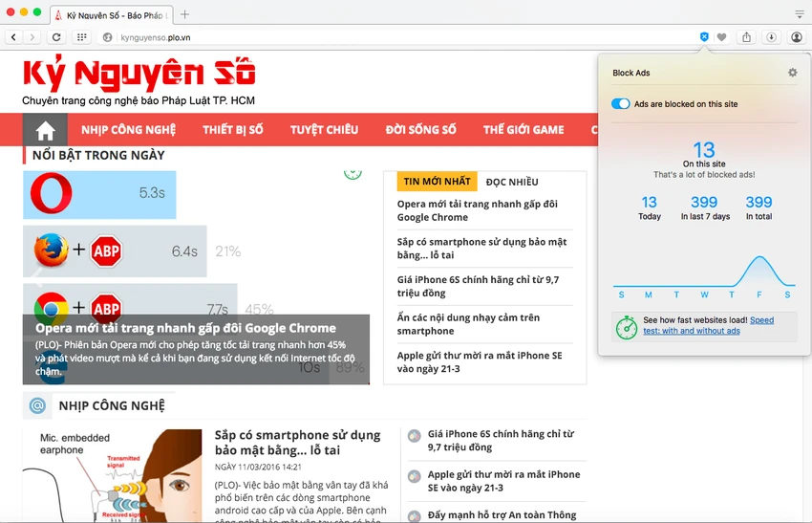812x523 pixels.
Task: Click the blocked ads weekly graph peak
Action: [x=759, y=257]
